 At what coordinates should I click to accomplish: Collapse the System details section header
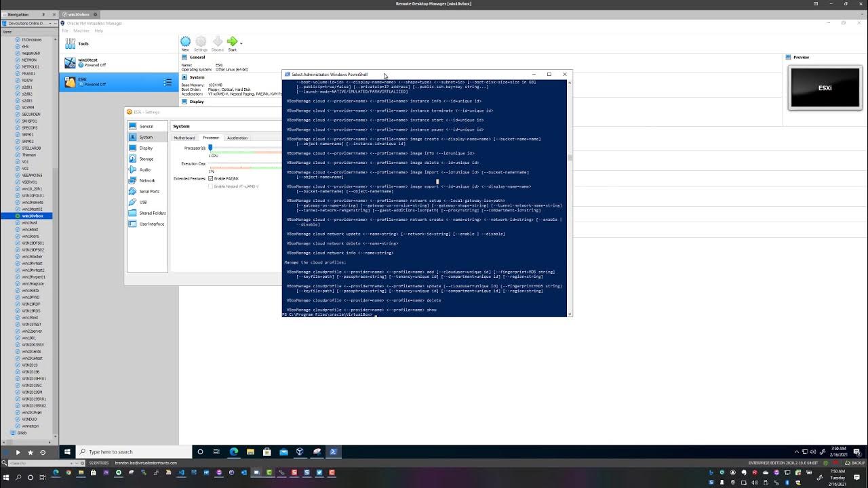point(197,77)
